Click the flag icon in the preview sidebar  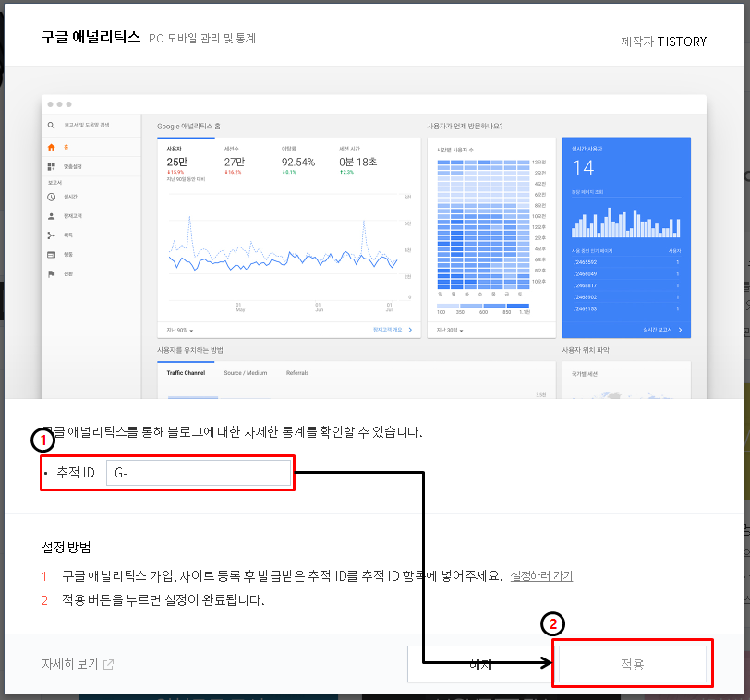pyautogui.click(x=52, y=273)
